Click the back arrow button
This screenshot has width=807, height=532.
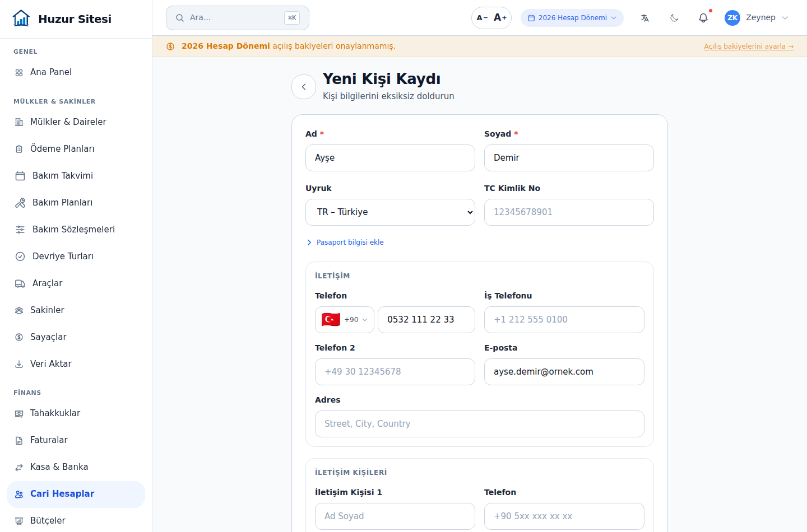point(304,87)
